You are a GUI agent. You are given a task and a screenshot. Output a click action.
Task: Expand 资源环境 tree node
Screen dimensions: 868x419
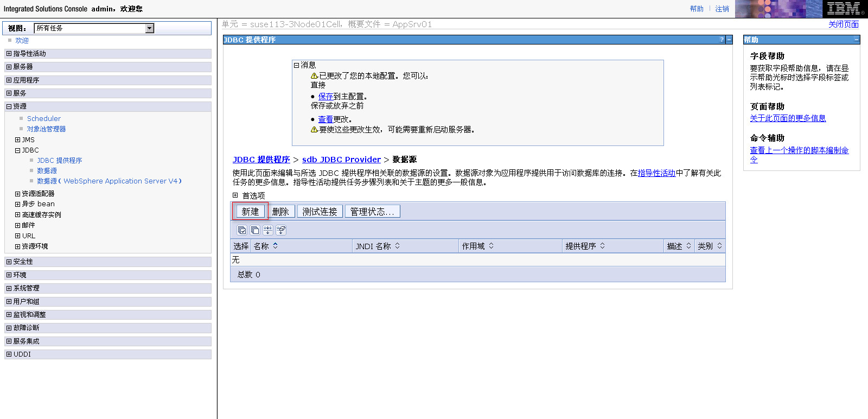pyautogui.click(x=17, y=246)
